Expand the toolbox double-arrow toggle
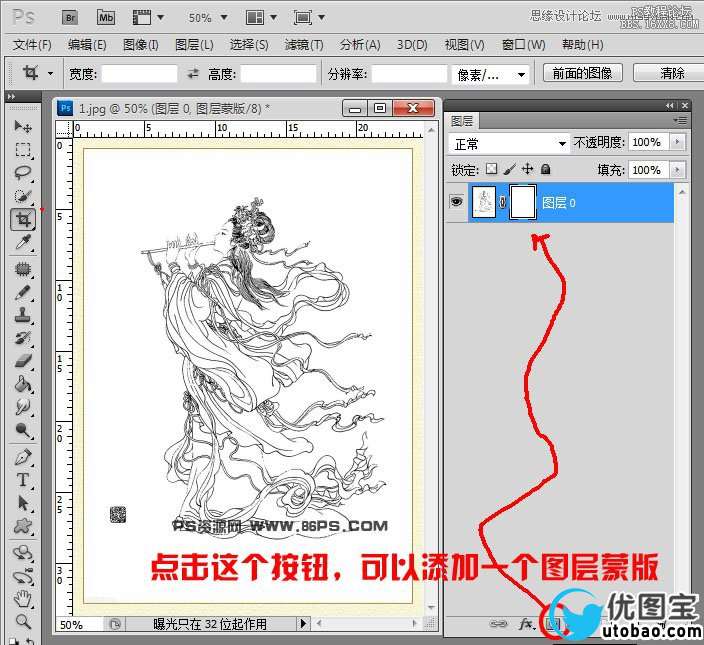The height and width of the screenshot is (645, 704). point(11,97)
